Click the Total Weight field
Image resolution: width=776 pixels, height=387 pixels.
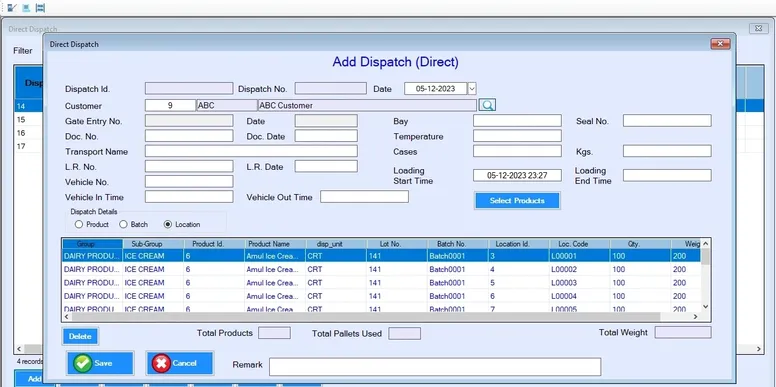tap(683, 333)
